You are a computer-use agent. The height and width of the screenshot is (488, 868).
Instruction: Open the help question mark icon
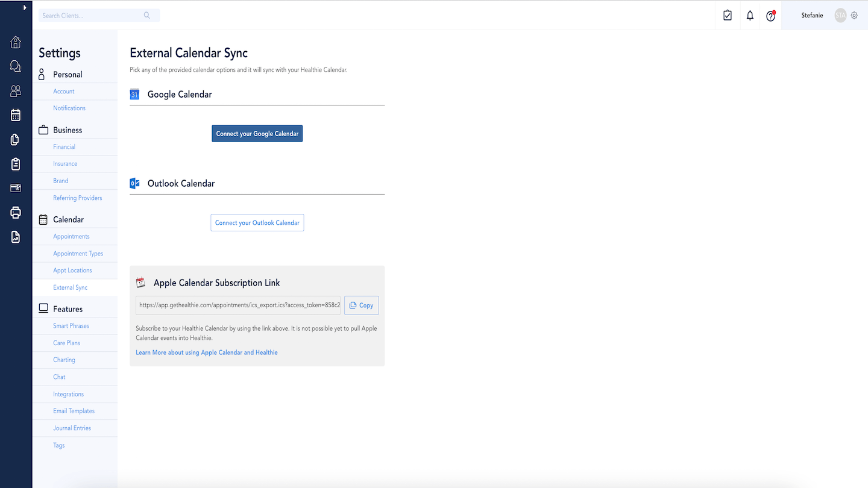tap(770, 16)
